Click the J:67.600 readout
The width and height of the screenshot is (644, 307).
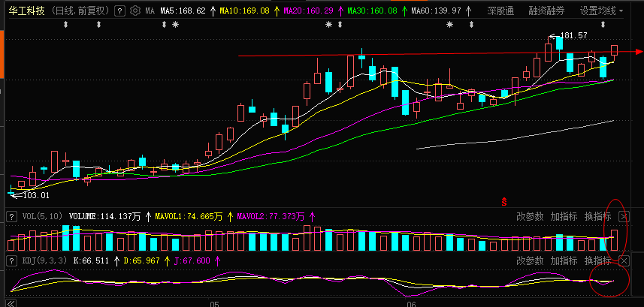pyautogui.click(x=192, y=260)
